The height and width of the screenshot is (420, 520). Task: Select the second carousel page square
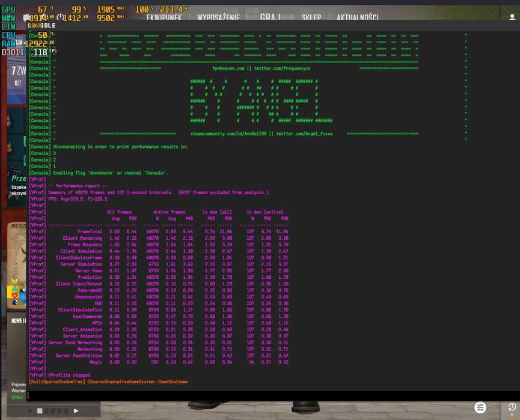click(x=46, y=411)
